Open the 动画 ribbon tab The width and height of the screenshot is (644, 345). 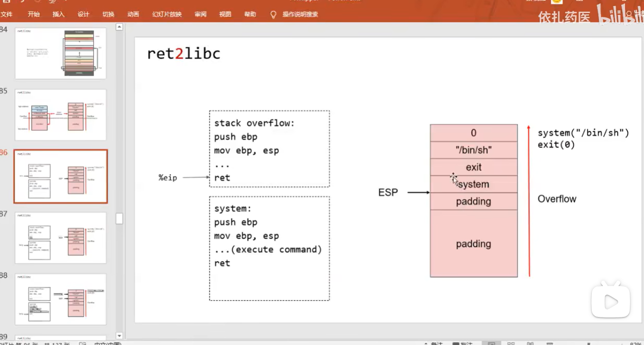pos(133,14)
